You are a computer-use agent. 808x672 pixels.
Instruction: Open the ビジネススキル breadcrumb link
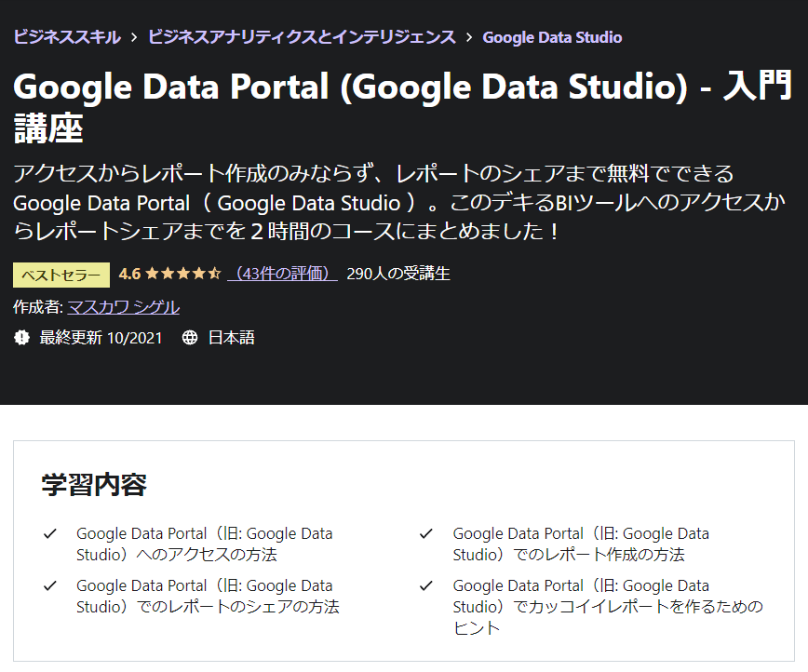click(67, 37)
